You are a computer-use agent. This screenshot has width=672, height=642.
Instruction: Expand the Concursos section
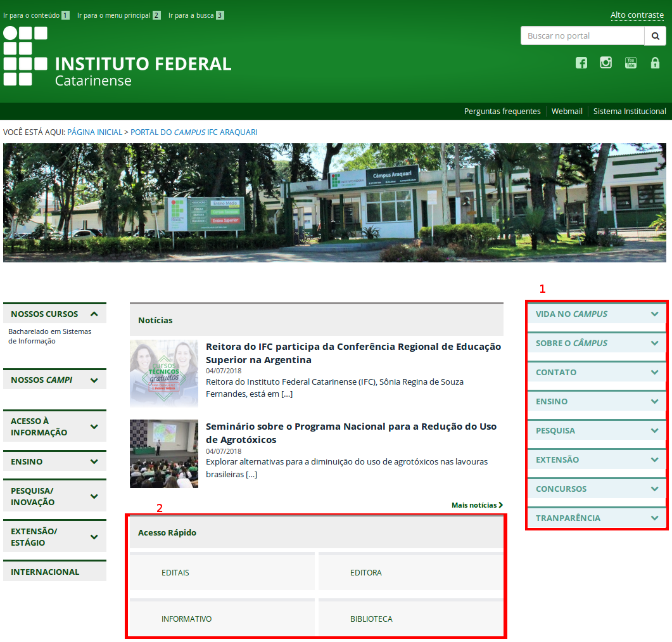654,489
